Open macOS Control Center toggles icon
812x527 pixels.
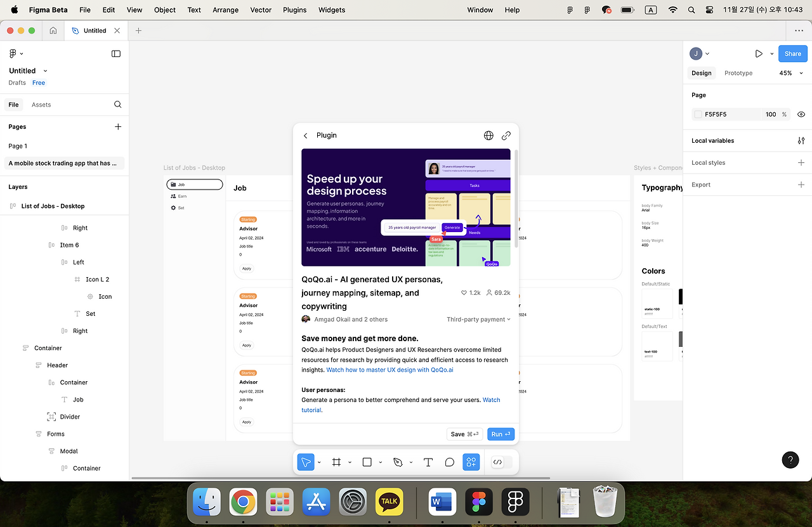click(709, 10)
